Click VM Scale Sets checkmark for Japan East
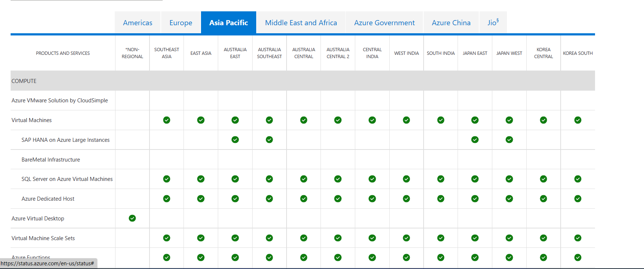The width and height of the screenshot is (644, 269). 475,238
